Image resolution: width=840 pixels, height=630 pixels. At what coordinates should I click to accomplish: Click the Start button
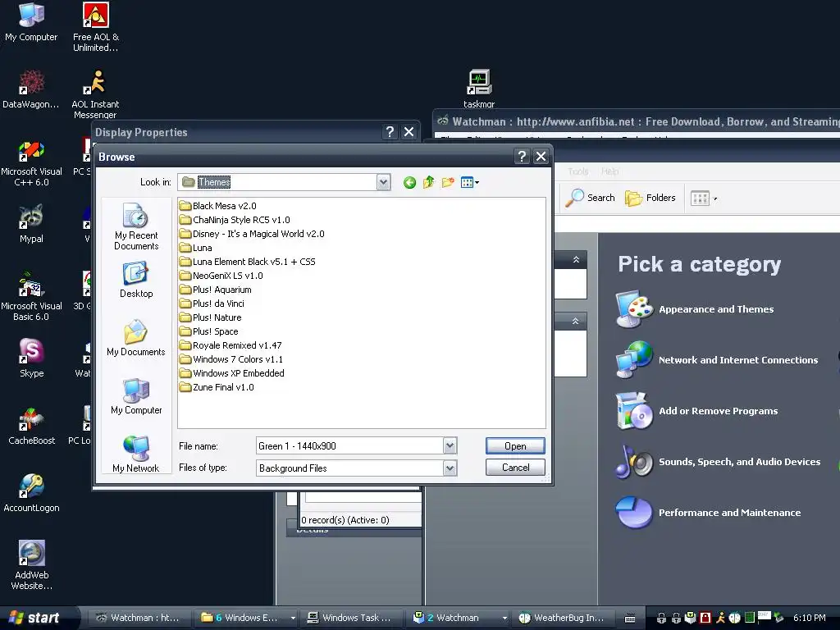tap(35, 618)
